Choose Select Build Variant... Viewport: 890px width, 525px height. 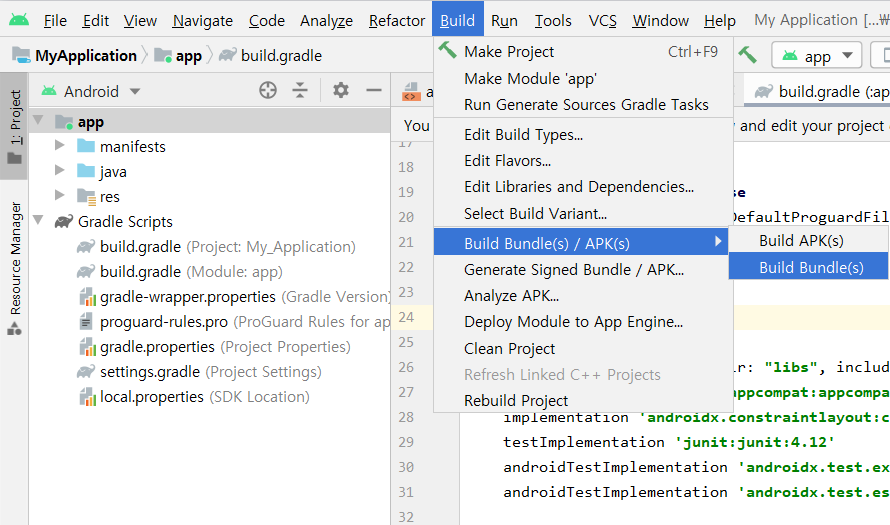(583, 213)
